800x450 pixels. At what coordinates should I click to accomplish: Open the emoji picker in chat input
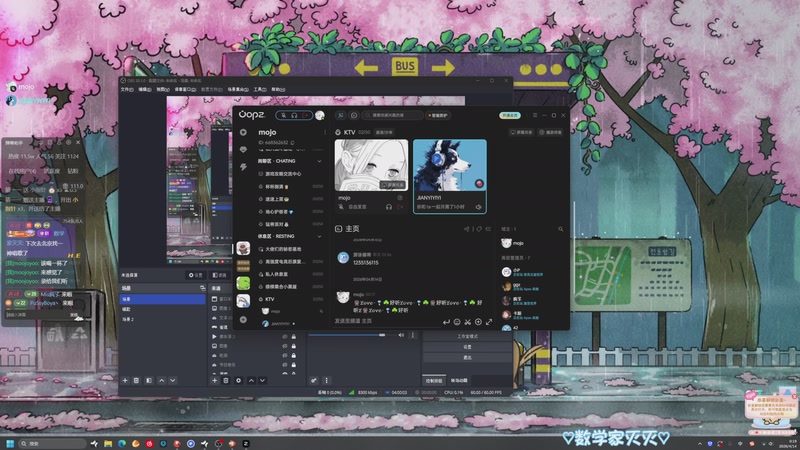coord(457,322)
